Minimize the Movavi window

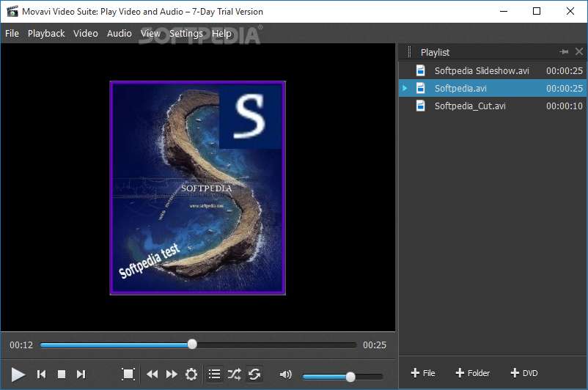pyautogui.click(x=503, y=11)
